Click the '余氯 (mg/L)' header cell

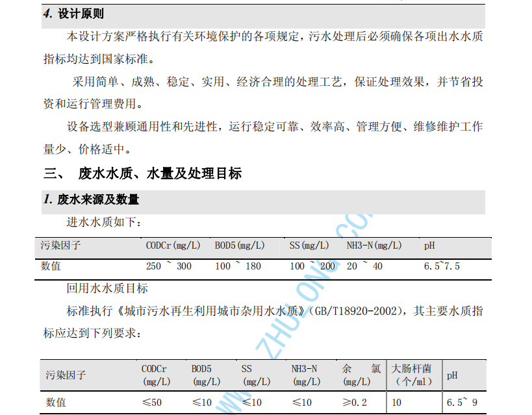coord(361,375)
